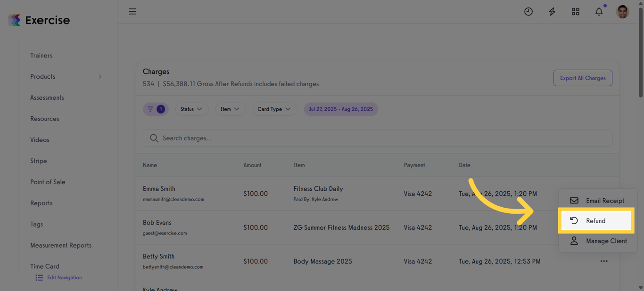The width and height of the screenshot is (644, 291).
Task: Open the Status filter dropdown
Action: 191,109
